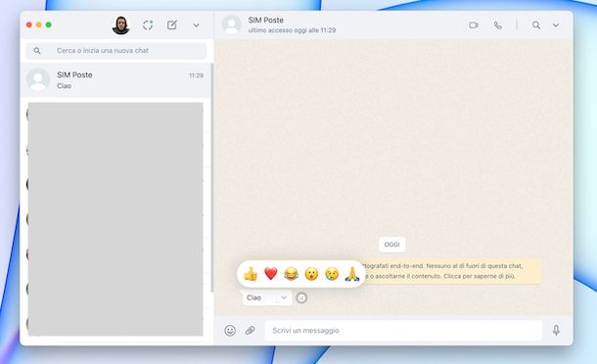React with surprised face emoji
This screenshot has height=364, width=597.
coord(311,274)
